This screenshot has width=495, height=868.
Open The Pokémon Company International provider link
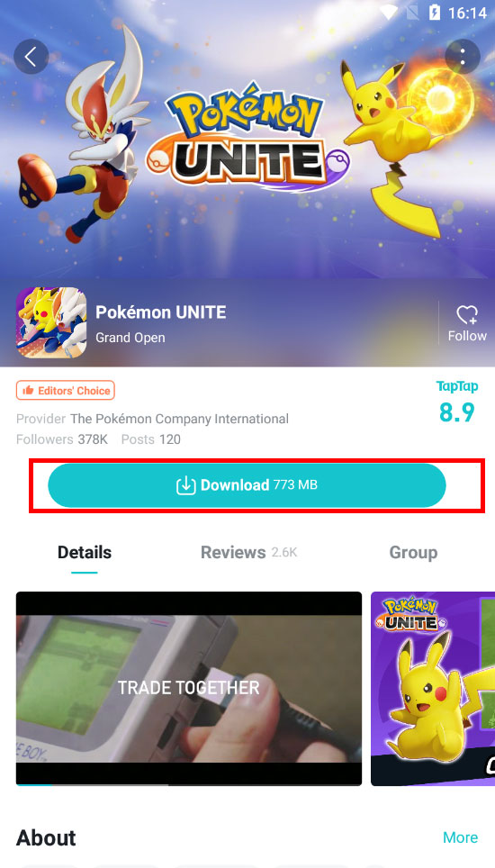pyautogui.click(x=179, y=419)
